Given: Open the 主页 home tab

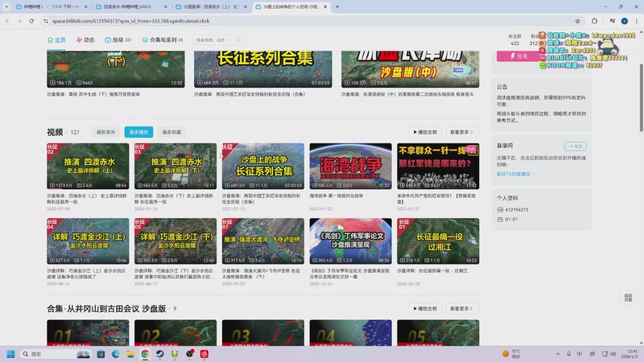Looking at the screenshot, I should (x=56, y=39).
